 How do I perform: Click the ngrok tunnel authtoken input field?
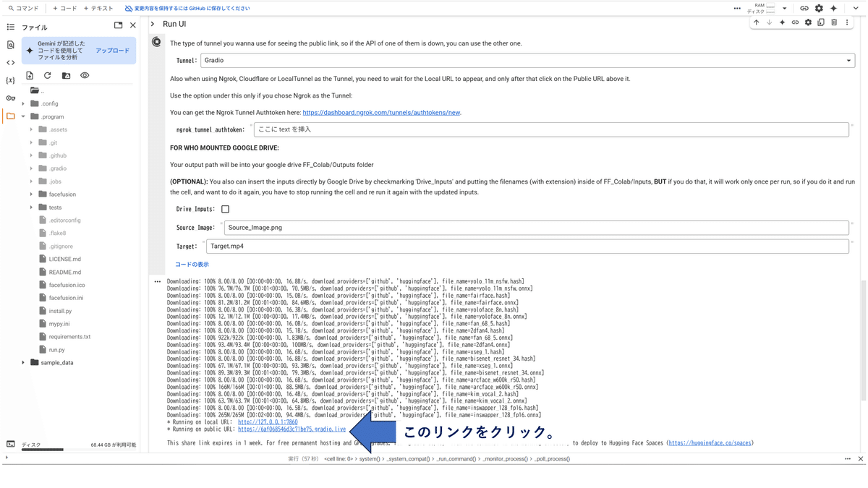551,129
